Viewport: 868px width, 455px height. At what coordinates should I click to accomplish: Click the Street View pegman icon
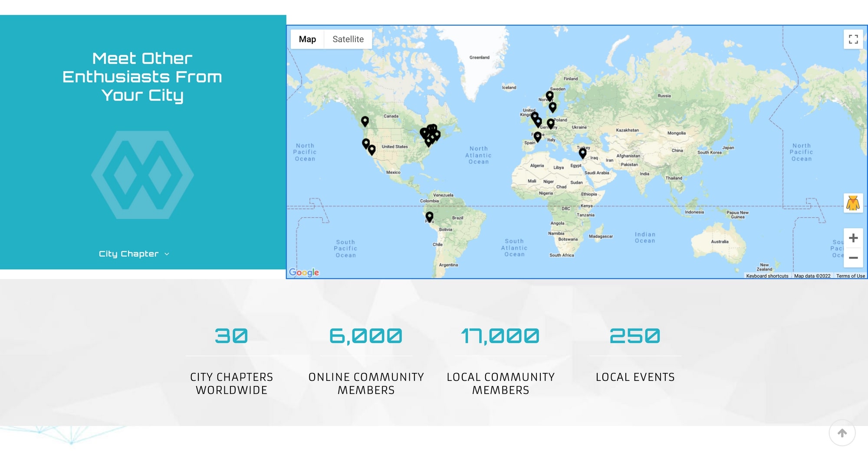853,203
